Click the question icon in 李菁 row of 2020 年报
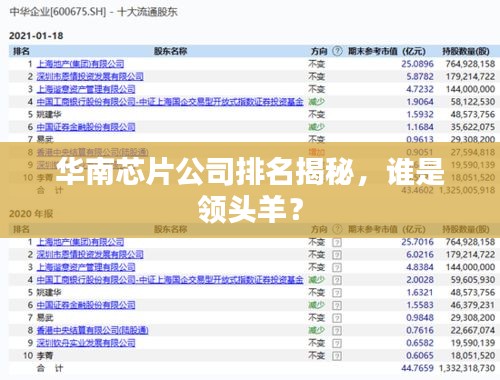Screen dimensions: 500x380 (337, 356)
